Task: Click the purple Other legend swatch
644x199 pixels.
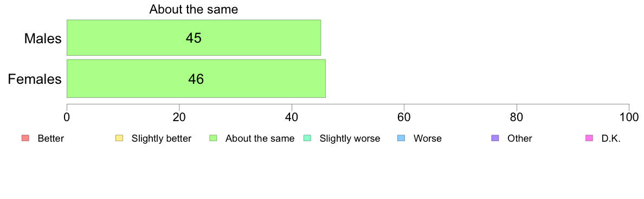Action: tap(495, 138)
